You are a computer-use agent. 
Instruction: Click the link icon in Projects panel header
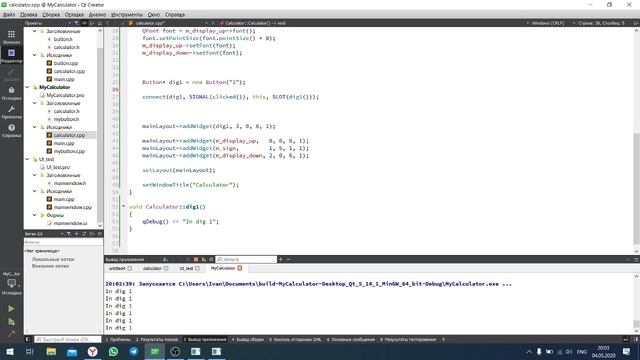coord(84,23)
